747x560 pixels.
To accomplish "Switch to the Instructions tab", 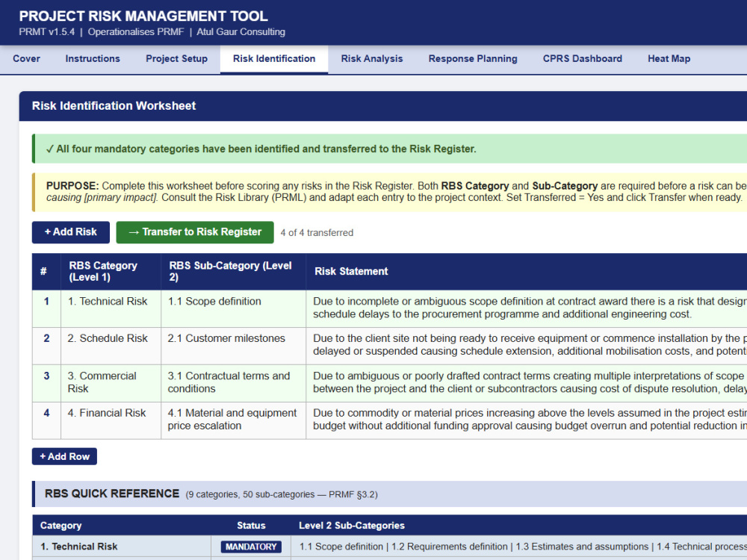I will tap(93, 58).
